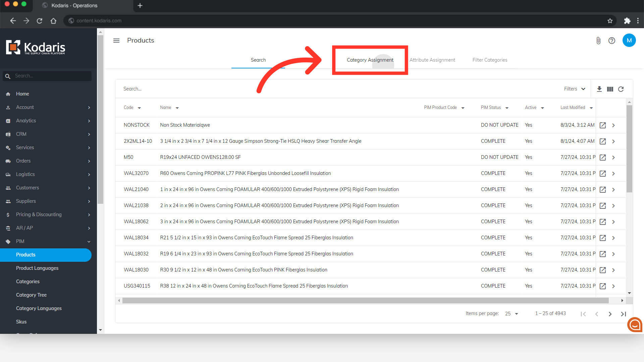The width and height of the screenshot is (644, 362).
Task: Open the attachments paperclip icon
Action: pyautogui.click(x=598, y=41)
